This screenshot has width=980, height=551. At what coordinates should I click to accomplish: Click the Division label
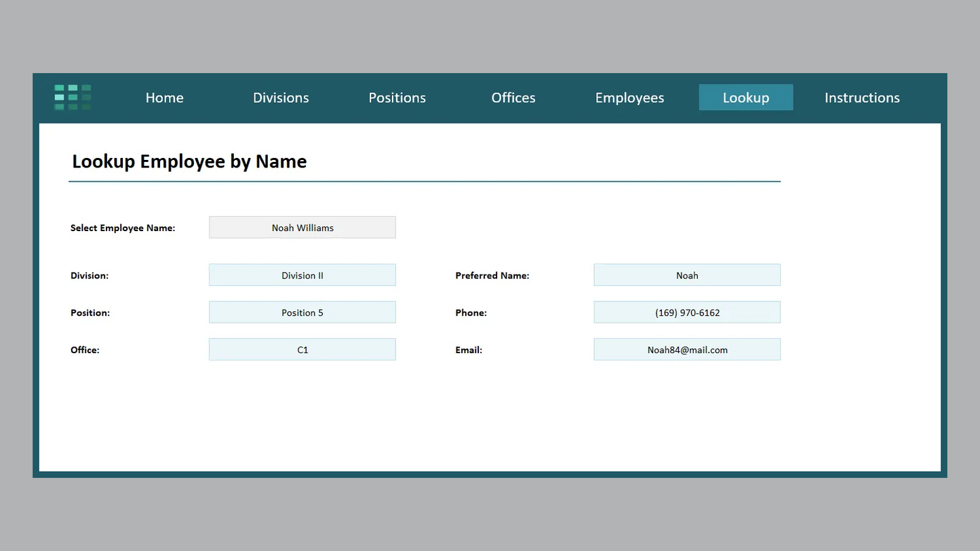pos(90,276)
